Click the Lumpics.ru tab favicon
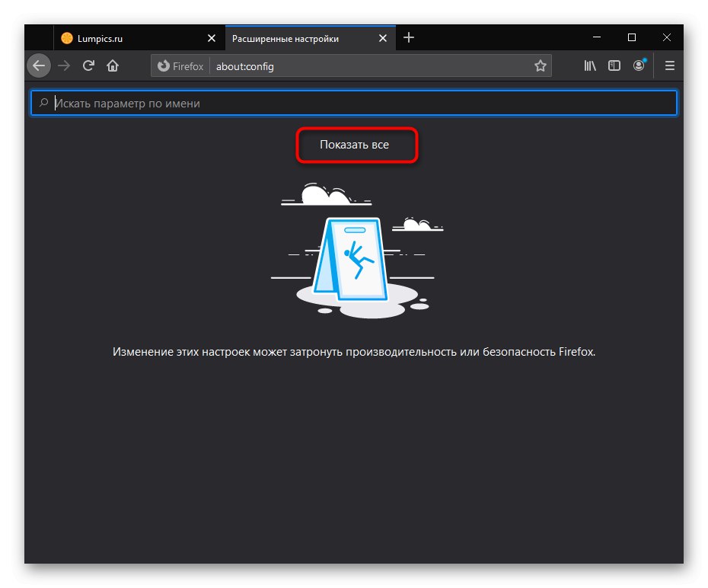Image resolution: width=708 pixels, height=588 pixels. tap(65, 37)
